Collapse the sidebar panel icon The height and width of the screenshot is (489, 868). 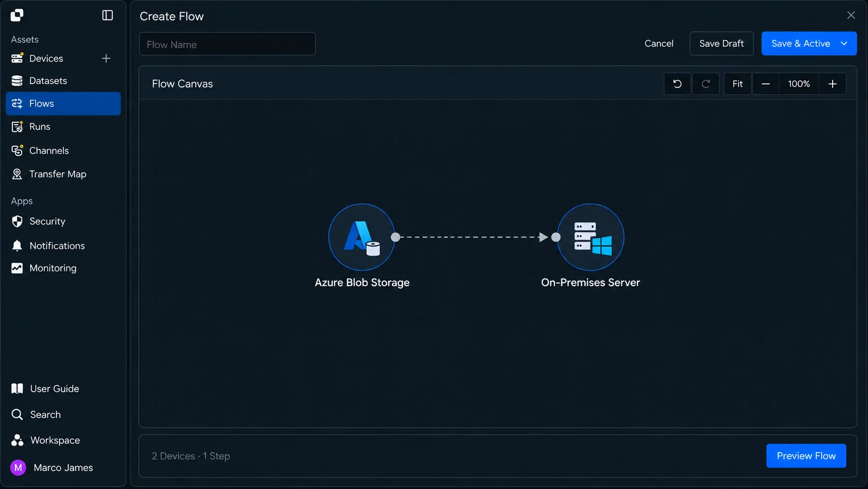(107, 15)
